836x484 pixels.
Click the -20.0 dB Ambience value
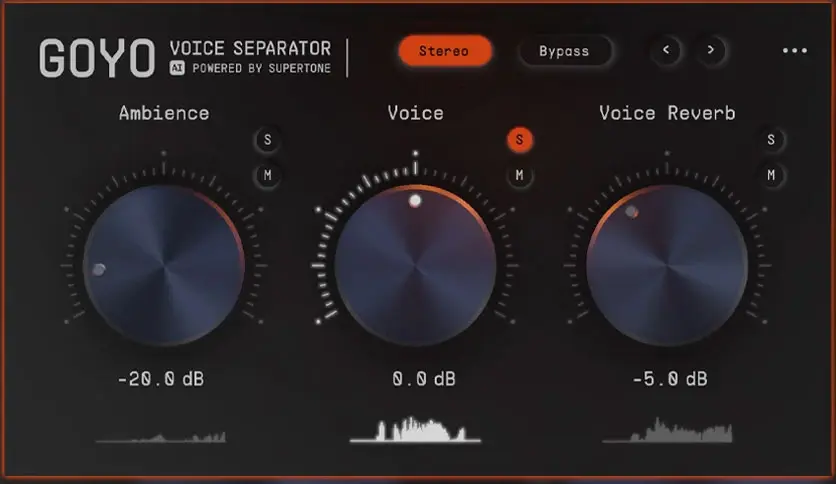[x=164, y=379]
